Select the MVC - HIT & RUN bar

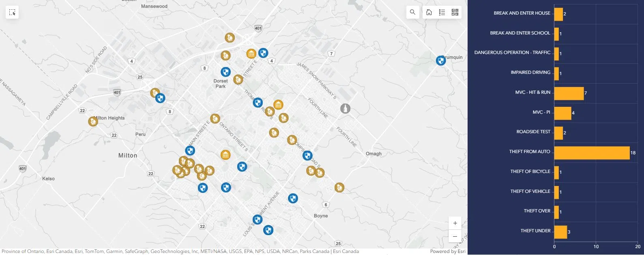coord(569,93)
